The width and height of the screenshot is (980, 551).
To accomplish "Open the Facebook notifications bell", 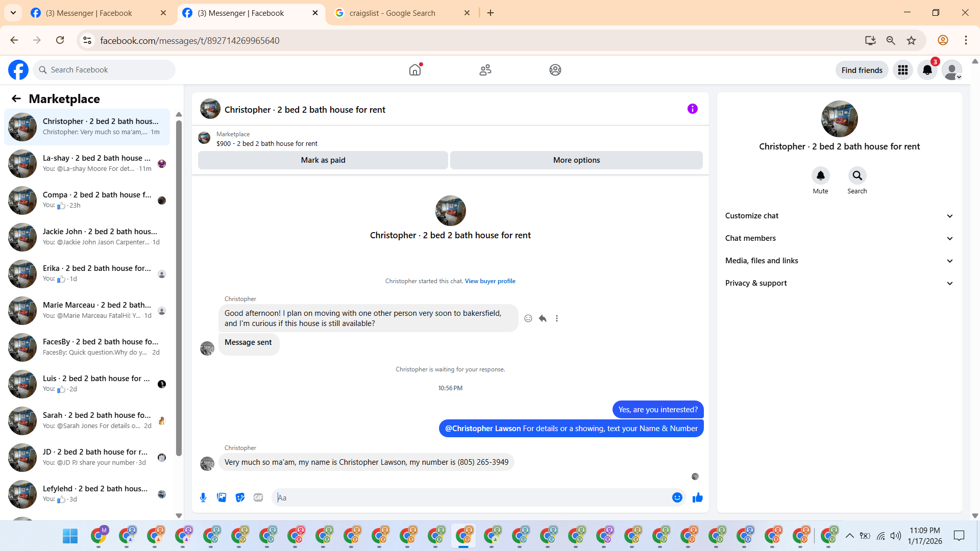I will [927, 70].
